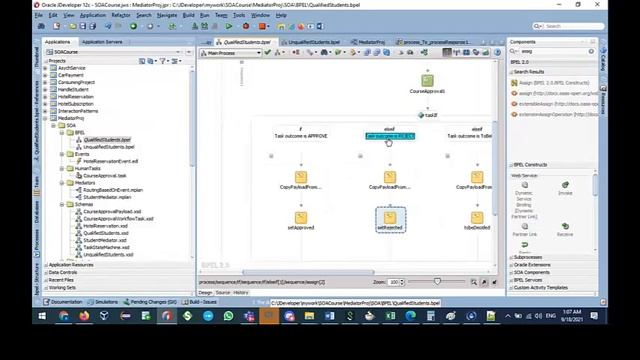
Task: Click the Invoke component in the palette
Action: point(565,188)
